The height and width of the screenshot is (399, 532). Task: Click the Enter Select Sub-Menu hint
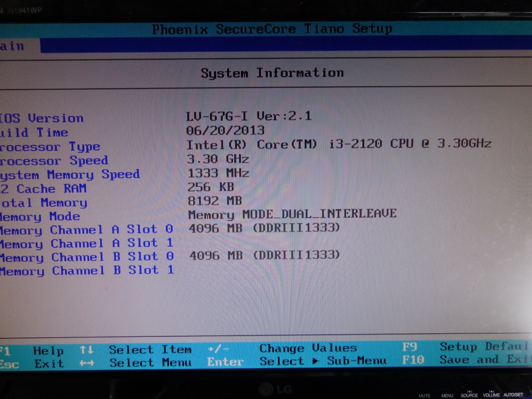(297, 361)
